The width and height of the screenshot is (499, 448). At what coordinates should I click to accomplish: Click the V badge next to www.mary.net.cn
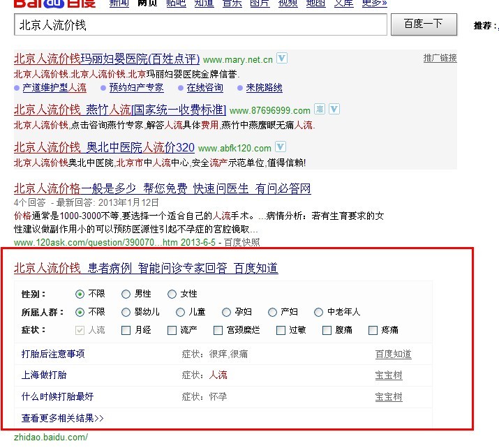(282, 58)
